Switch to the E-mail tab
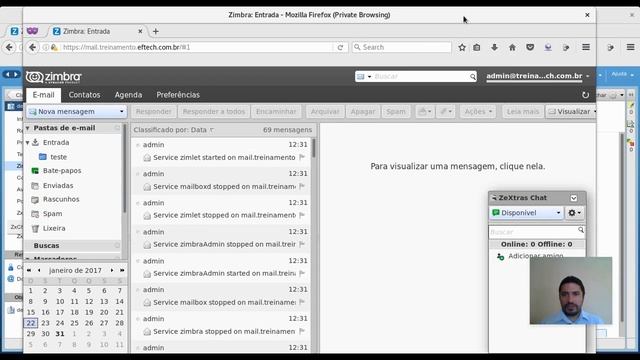 (x=43, y=95)
